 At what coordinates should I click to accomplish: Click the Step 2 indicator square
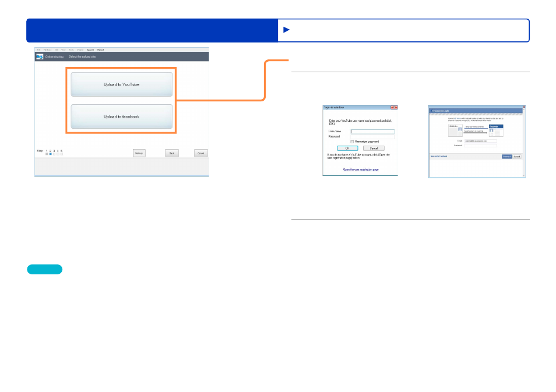click(x=50, y=154)
